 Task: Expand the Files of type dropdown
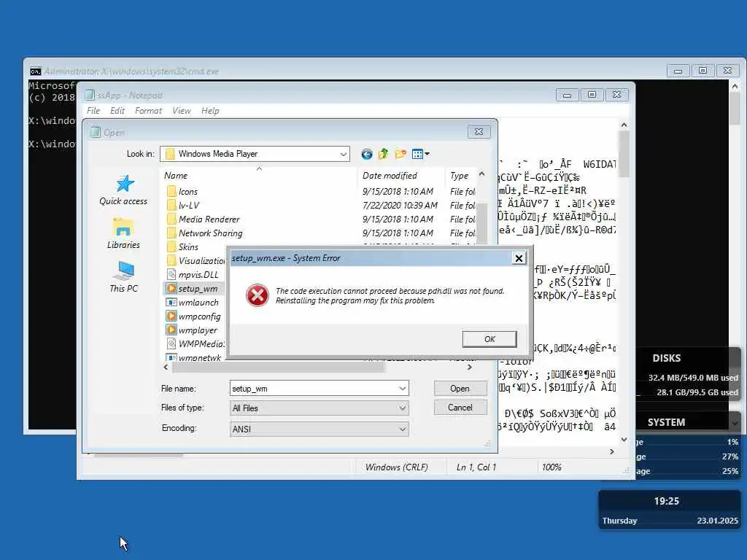coord(403,408)
